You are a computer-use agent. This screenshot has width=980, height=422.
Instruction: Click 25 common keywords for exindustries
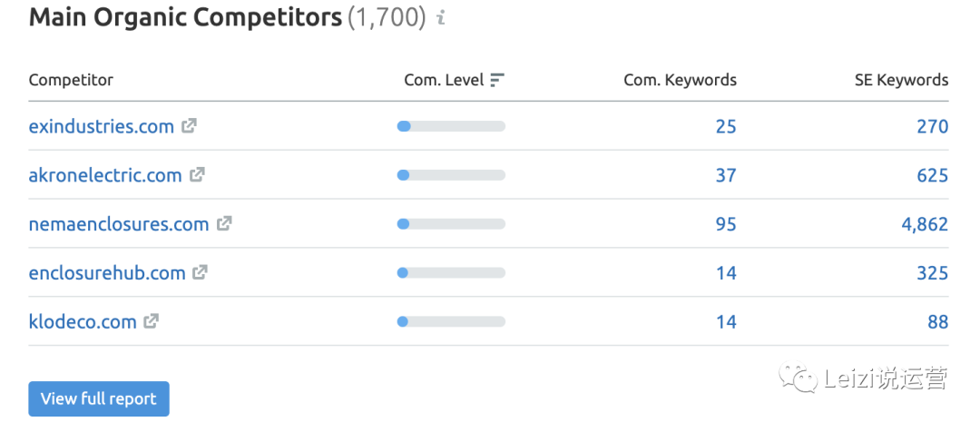point(726,126)
